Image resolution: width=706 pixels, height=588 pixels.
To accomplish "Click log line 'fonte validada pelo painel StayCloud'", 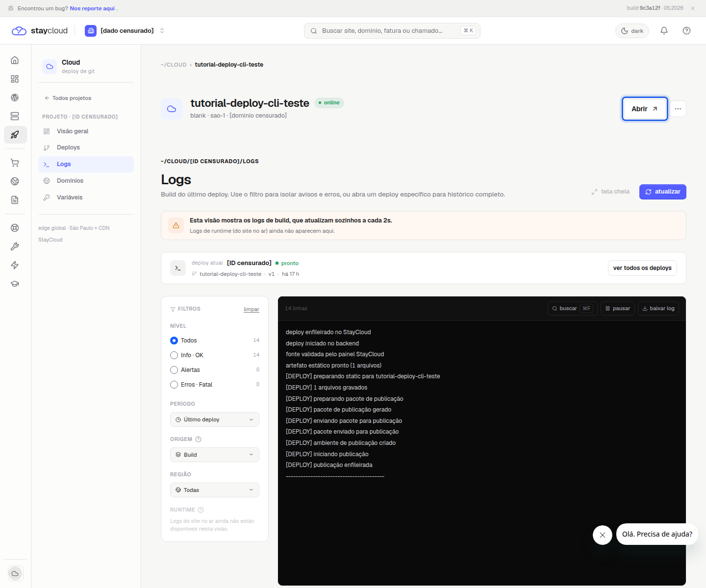I will tap(335, 354).
